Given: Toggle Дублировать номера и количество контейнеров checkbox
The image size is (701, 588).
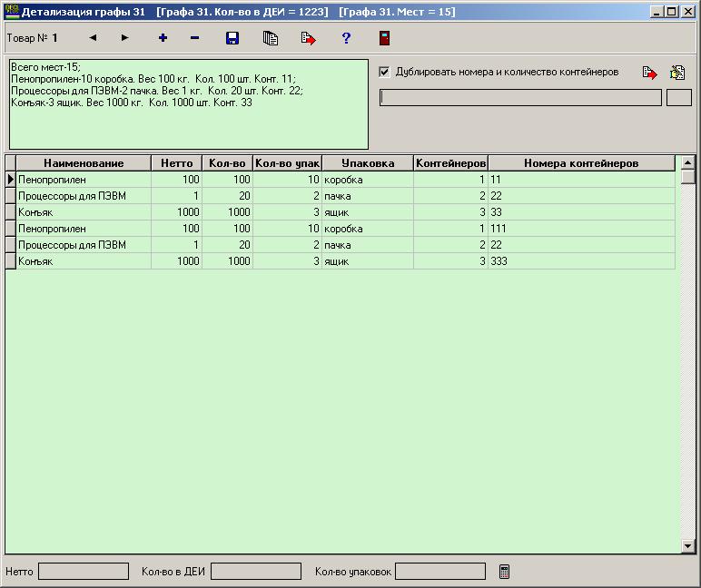Looking at the screenshot, I should [384, 72].
